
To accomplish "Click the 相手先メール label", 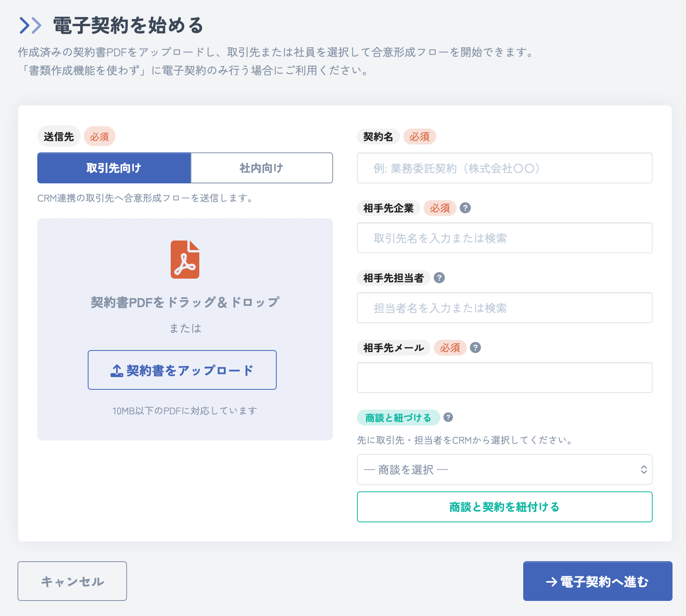I will pyautogui.click(x=393, y=348).
